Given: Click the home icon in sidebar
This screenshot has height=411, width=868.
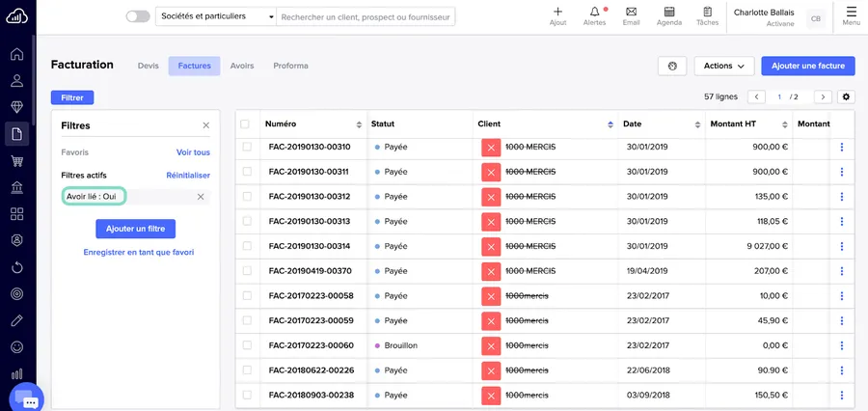Looking at the screenshot, I should coord(16,54).
